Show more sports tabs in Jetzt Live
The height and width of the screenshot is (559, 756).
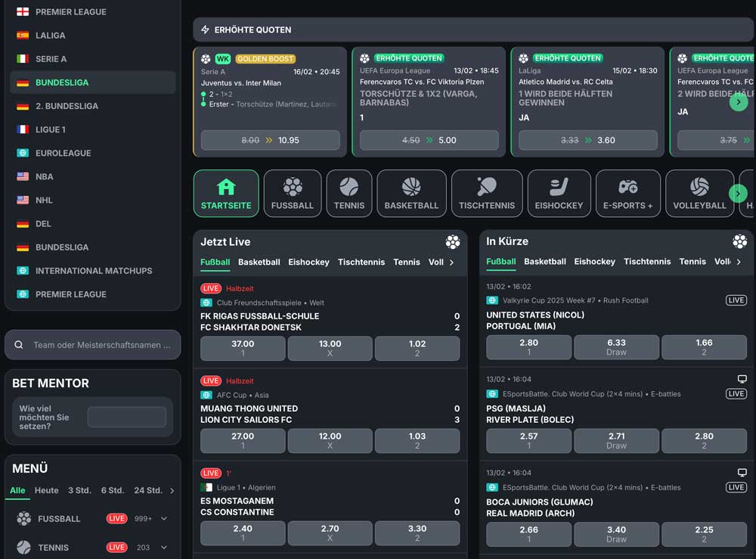[452, 262]
